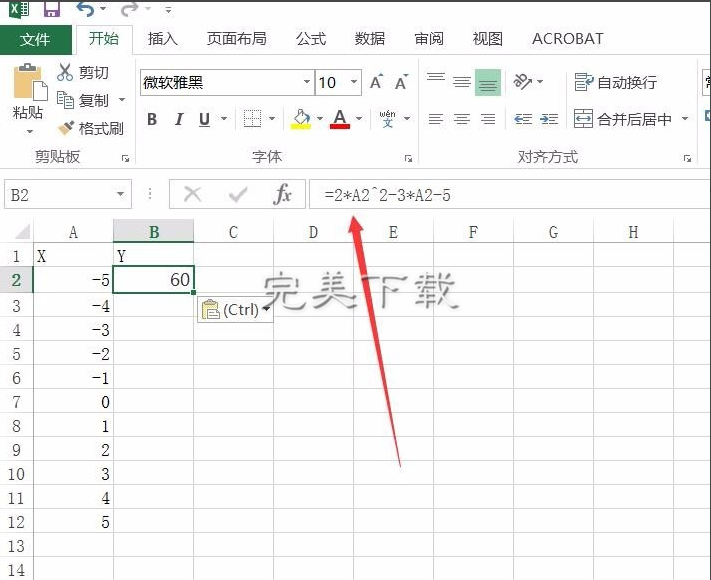Expand font color dropdown arrow
Image resolution: width=711 pixels, height=580 pixels.
[x=359, y=119]
